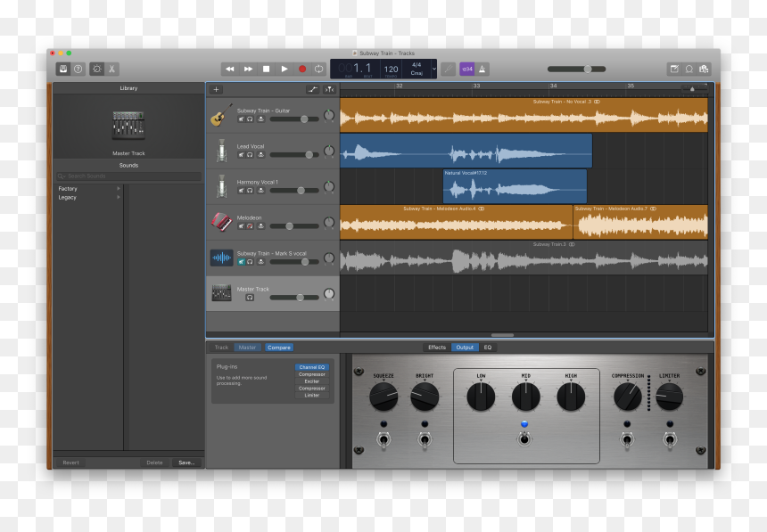This screenshot has height=532, width=767.
Task: Mute the Lead Vocal track
Action: [x=241, y=155]
